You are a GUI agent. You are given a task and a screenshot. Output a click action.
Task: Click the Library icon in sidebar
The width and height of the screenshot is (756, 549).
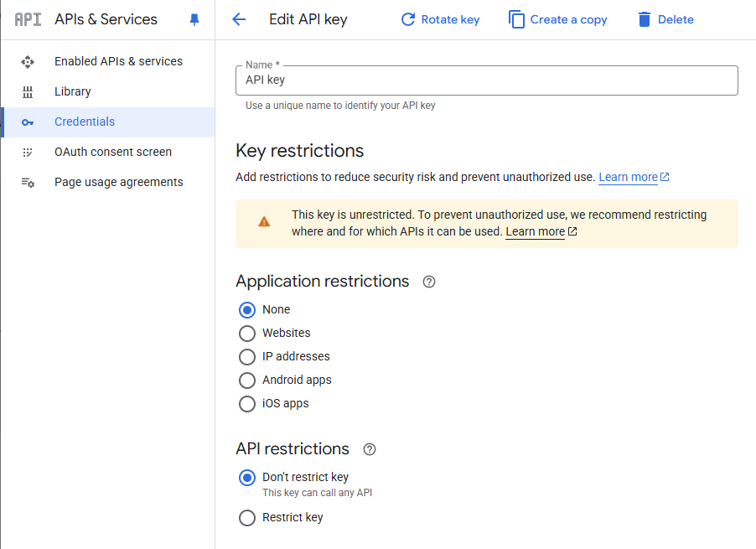[28, 92]
